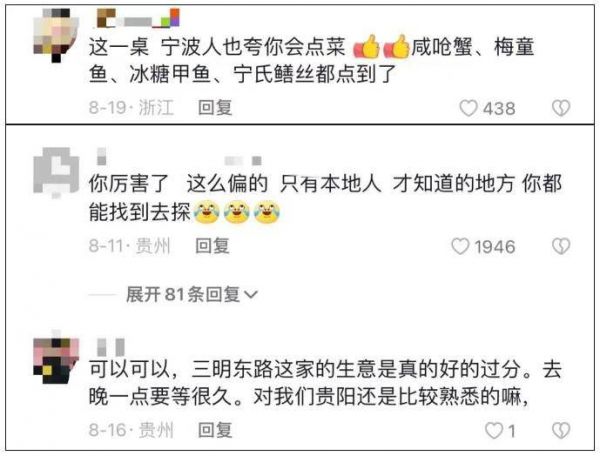Viewport: 600px width, 456px height.
Task: Dislike the 三明东路 comment via broken heart
Action: [x=561, y=430]
